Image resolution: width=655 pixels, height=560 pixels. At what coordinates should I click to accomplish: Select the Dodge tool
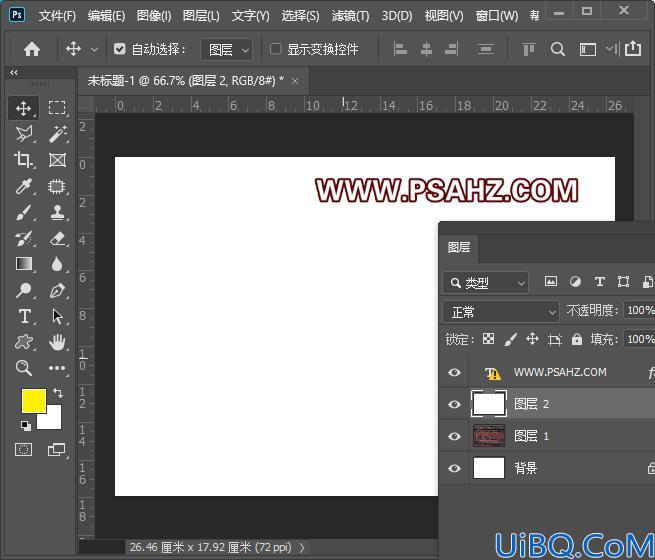click(23, 290)
